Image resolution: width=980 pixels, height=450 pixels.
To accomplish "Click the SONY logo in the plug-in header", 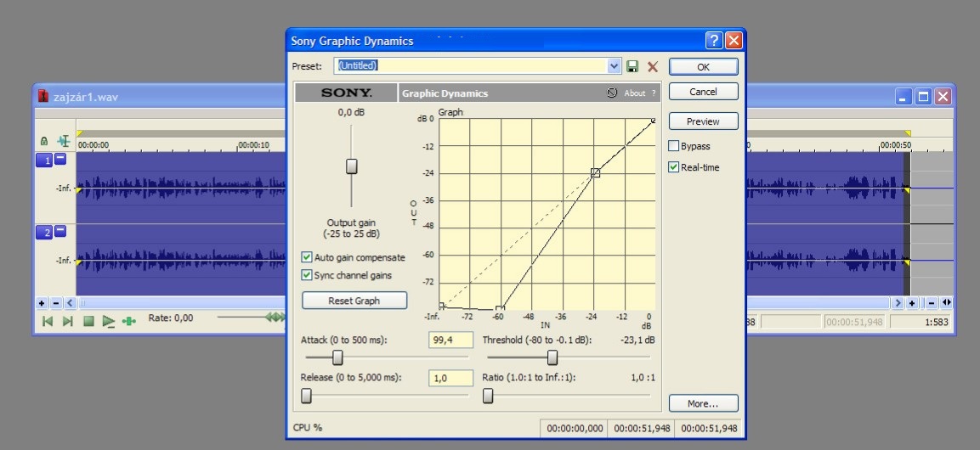I will 346,93.
